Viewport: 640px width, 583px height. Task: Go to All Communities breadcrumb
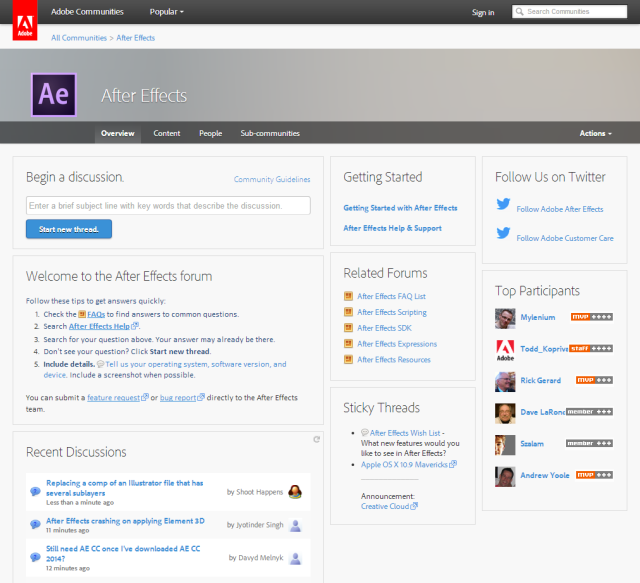(x=79, y=38)
